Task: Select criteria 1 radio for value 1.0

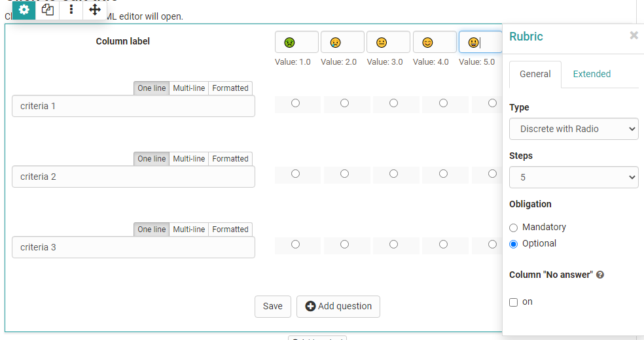Action: pos(295,103)
